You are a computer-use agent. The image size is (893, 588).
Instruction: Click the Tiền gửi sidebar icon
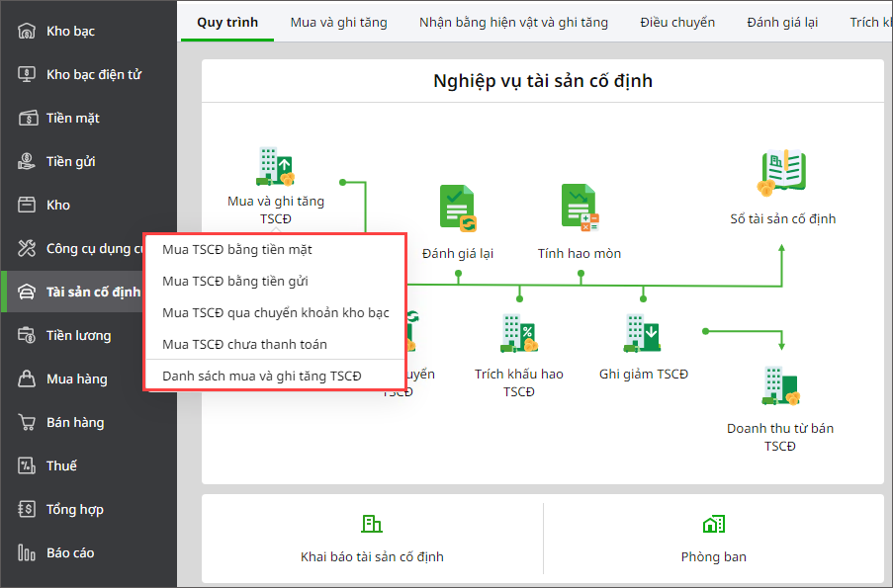click(26, 162)
